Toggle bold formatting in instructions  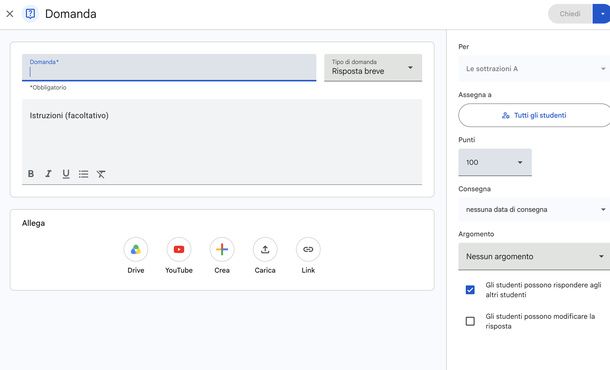31,174
